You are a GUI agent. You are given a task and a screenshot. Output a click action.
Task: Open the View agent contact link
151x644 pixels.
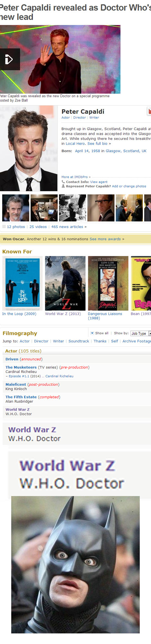99,182
